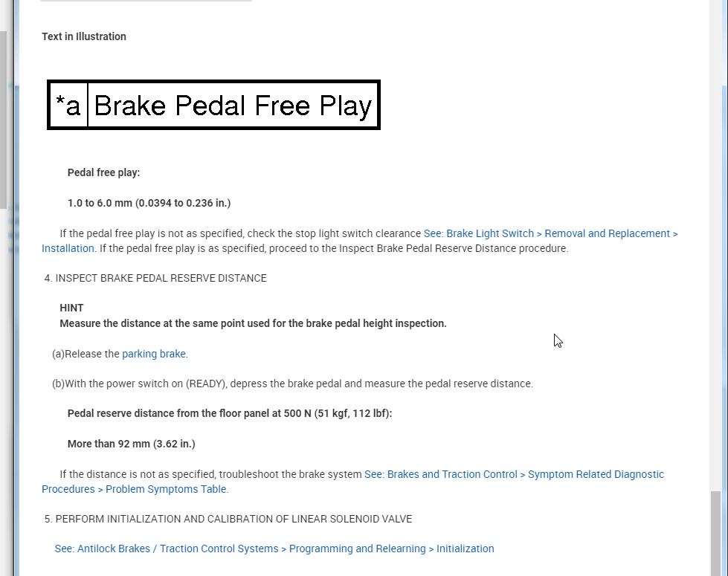The image size is (728, 576).
Task: Click step (b) power switch on instruction
Action: coord(297,384)
